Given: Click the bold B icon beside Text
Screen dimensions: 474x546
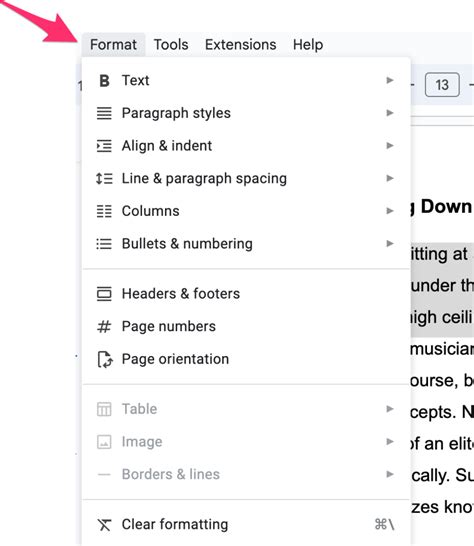Looking at the screenshot, I should point(104,80).
